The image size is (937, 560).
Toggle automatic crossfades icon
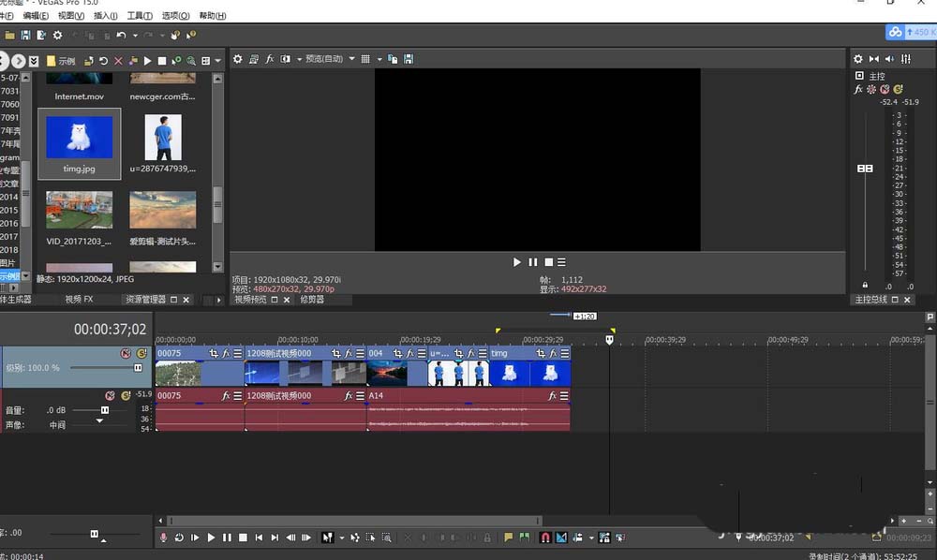click(x=561, y=538)
